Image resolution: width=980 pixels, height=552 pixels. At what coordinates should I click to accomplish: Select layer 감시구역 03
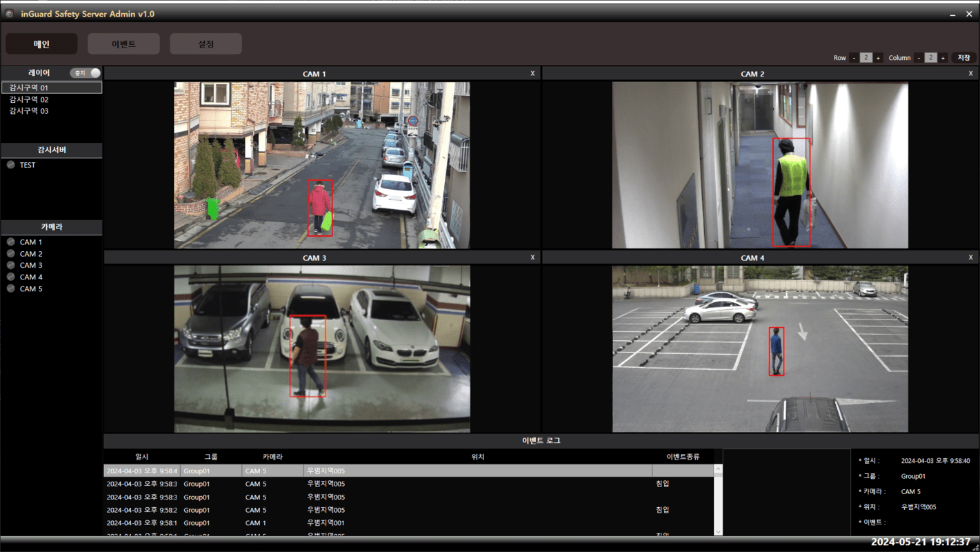pos(29,111)
